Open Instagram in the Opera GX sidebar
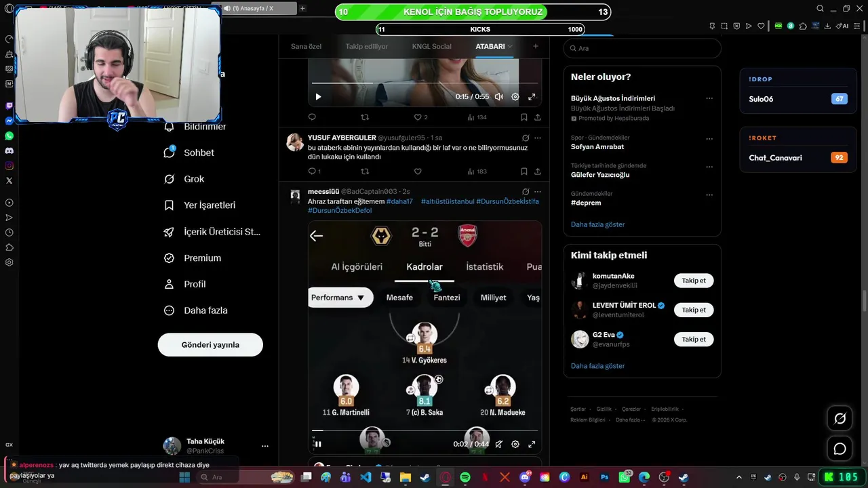Screen dimensions: 868x488 tap(9, 165)
